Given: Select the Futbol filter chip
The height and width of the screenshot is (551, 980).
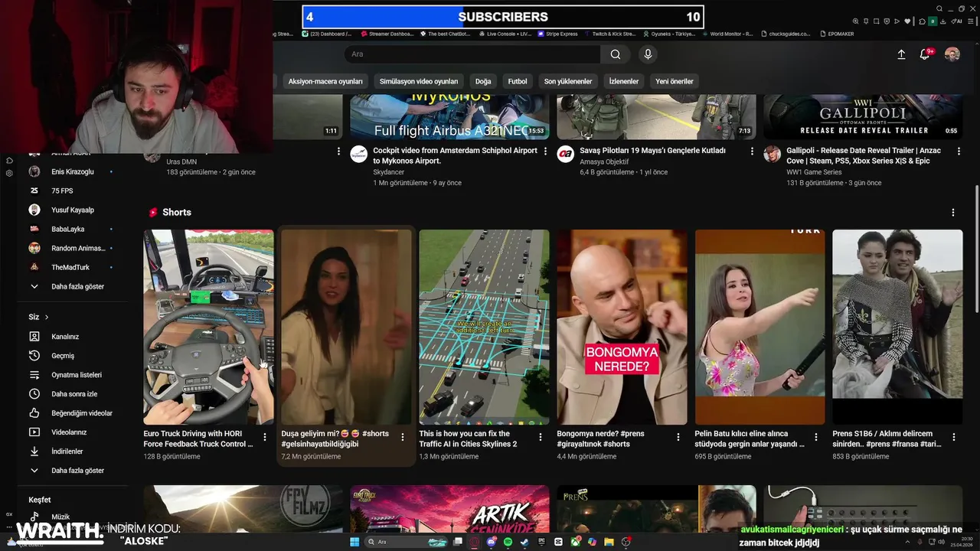Looking at the screenshot, I should (518, 81).
